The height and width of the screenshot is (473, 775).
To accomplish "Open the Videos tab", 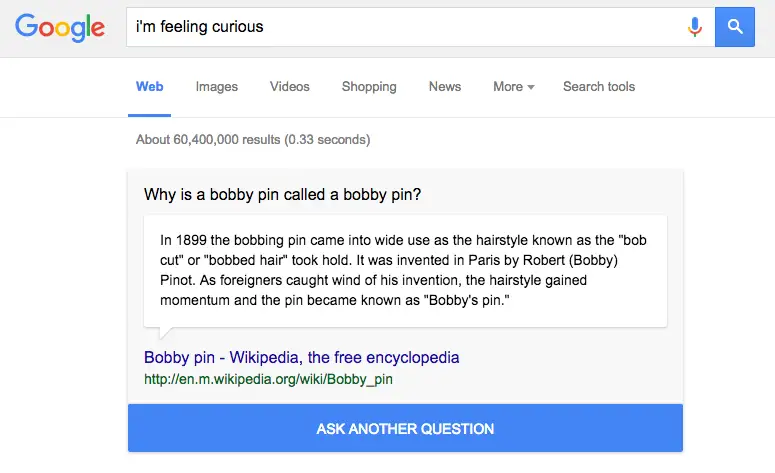I will [290, 87].
